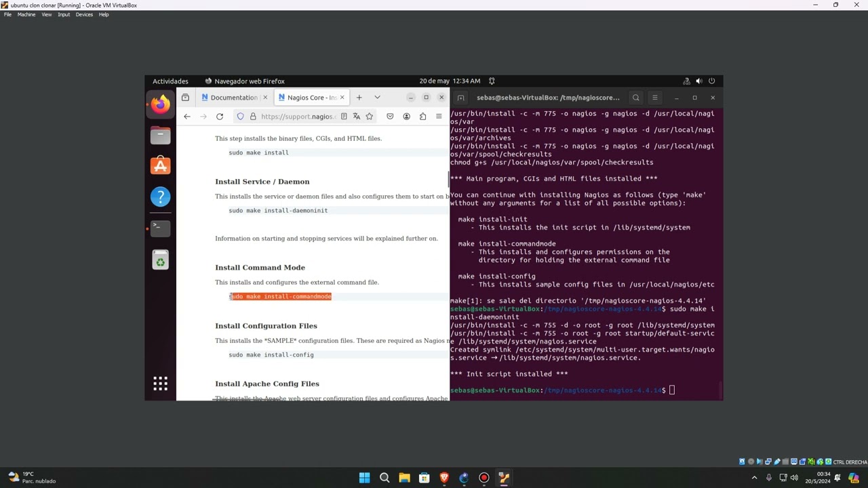
Task: Launch Ubuntu Software from the dock
Action: pyautogui.click(x=160, y=165)
